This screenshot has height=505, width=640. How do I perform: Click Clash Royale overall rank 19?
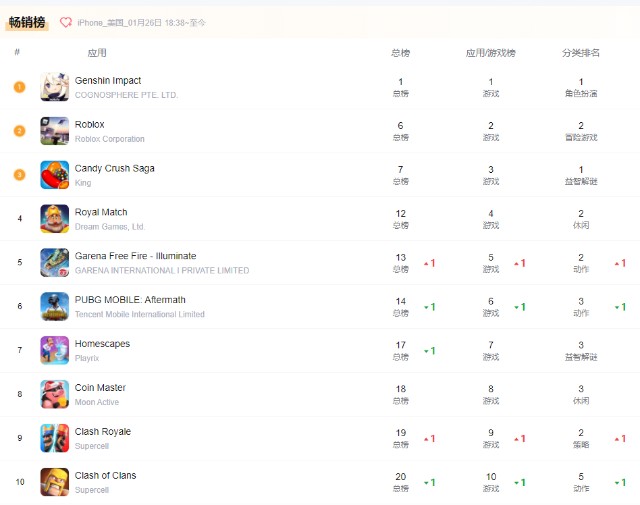point(400,433)
